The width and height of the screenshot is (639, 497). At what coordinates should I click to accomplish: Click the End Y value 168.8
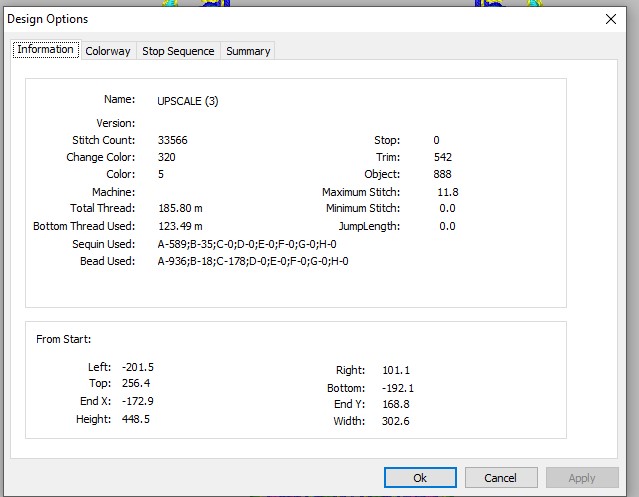coord(396,404)
